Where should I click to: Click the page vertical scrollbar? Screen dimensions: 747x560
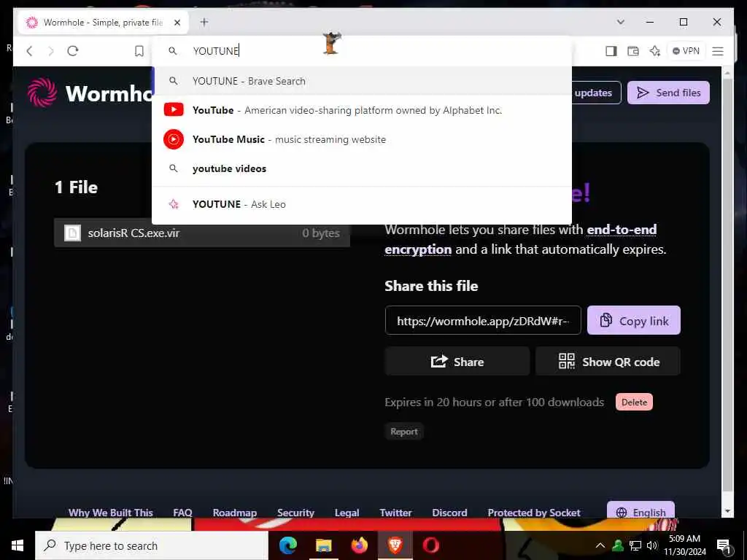coord(727,286)
